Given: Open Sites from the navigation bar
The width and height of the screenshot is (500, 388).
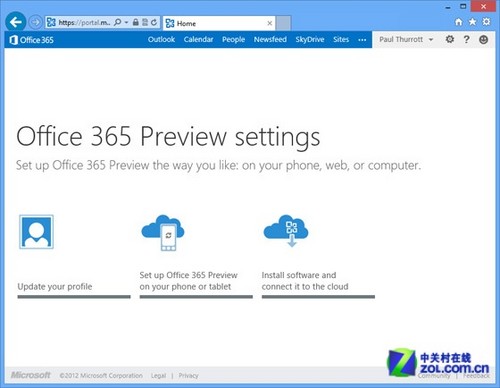Looking at the screenshot, I should coord(341,39).
